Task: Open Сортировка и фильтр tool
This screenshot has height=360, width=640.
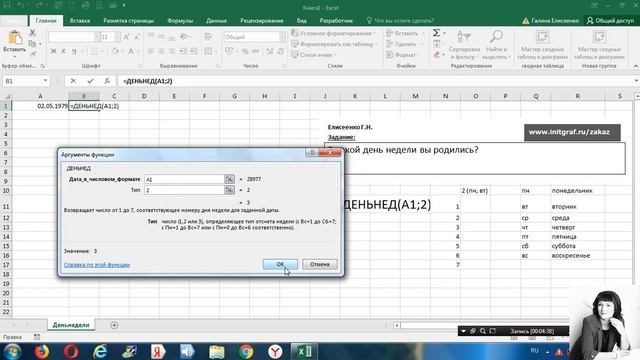Action: point(464,45)
